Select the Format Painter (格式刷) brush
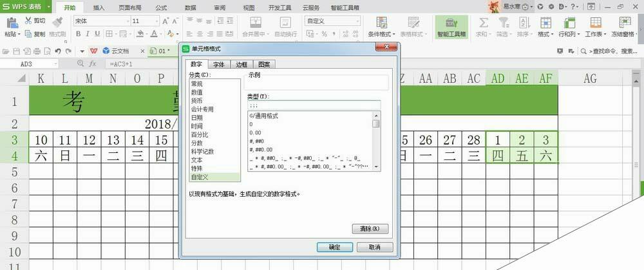This screenshot has height=270, width=644. [x=57, y=23]
